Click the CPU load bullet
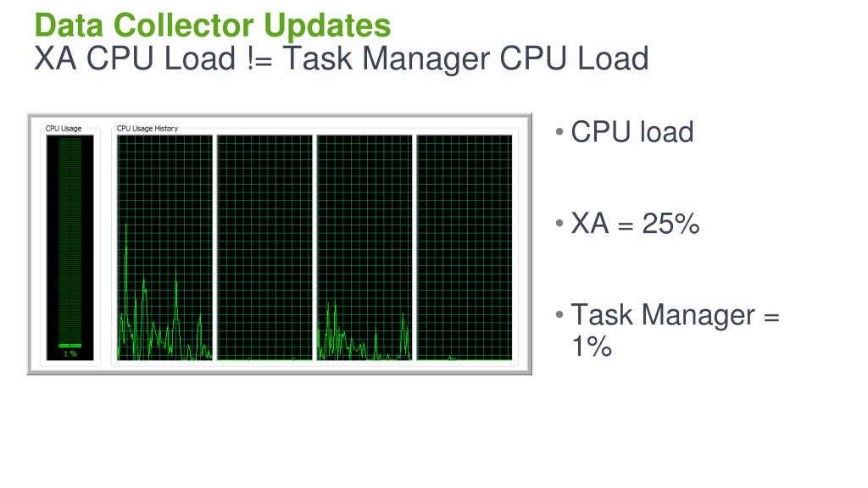The height and width of the screenshot is (488, 868). [632, 132]
